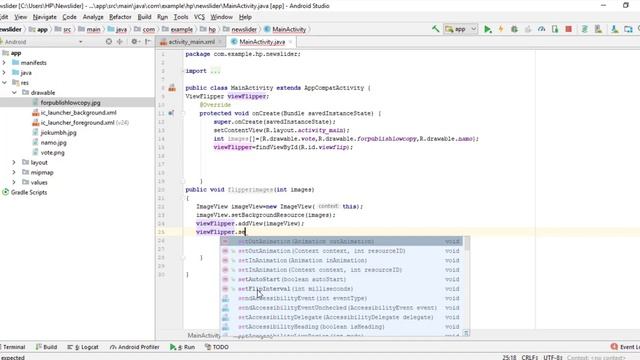
Task: Select jiokumbh.jpg in project tree
Action: [58, 133]
